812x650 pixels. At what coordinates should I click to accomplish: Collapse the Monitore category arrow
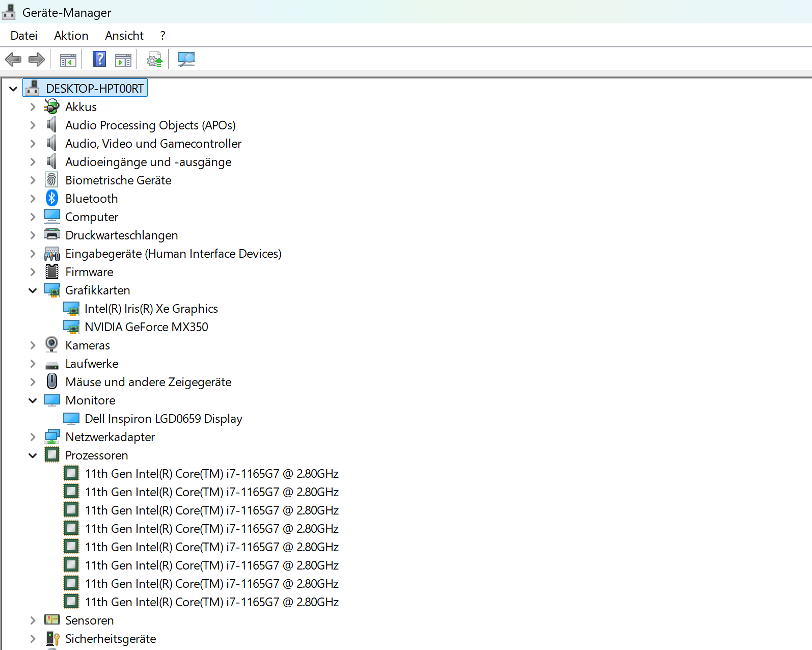click(33, 400)
